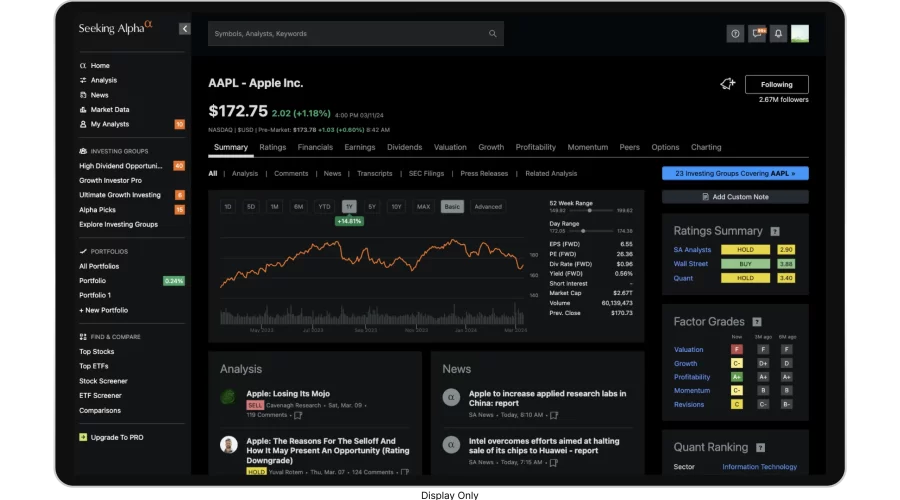Open the SA Analysts rating link
Image resolution: width=900 pixels, height=500 pixels.
click(x=692, y=250)
